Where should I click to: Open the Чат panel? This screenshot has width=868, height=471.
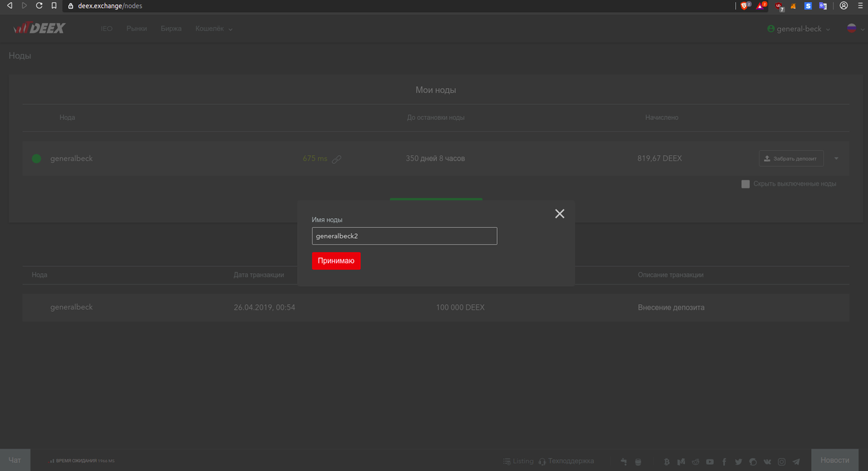[15, 459]
